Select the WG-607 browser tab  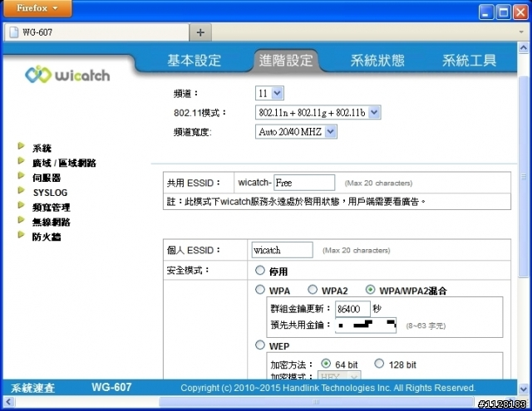point(96,32)
